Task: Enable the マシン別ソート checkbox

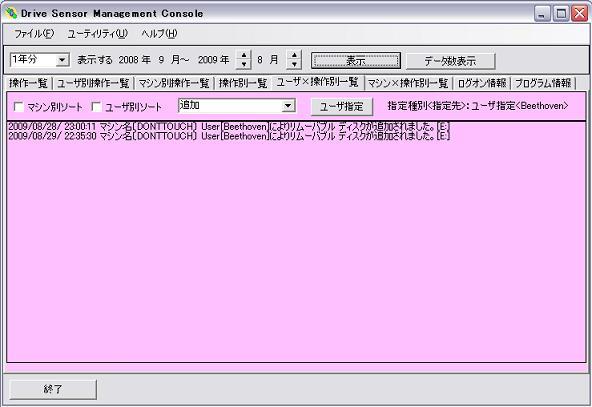Action: pyautogui.click(x=18, y=107)
